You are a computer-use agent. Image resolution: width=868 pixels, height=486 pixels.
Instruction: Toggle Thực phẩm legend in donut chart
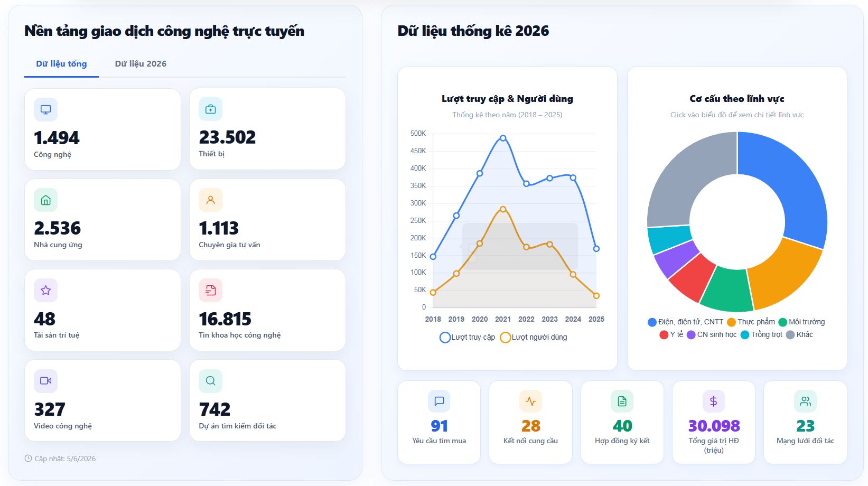751,322
